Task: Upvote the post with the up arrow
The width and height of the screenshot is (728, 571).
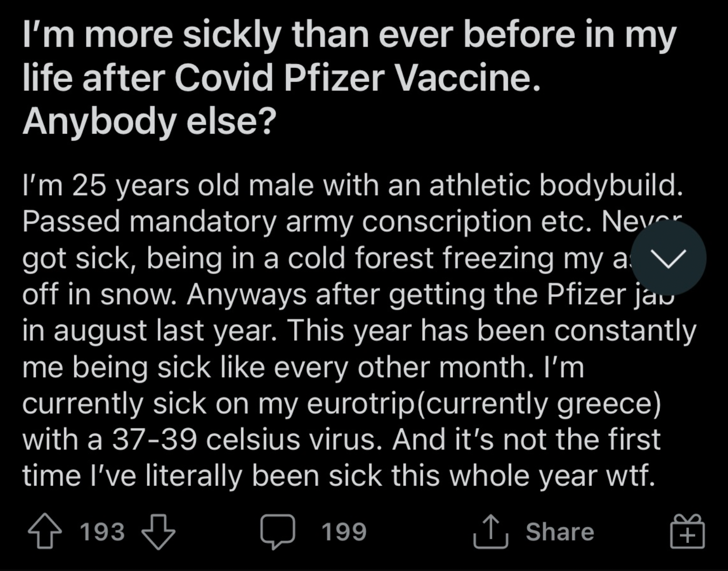Action: pos(45,531)
